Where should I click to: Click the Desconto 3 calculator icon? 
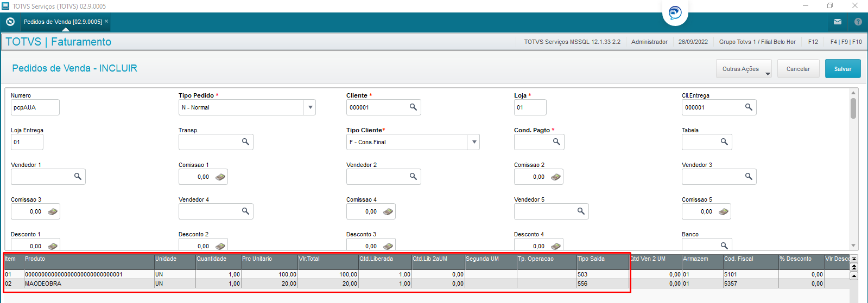pos(388,246)
